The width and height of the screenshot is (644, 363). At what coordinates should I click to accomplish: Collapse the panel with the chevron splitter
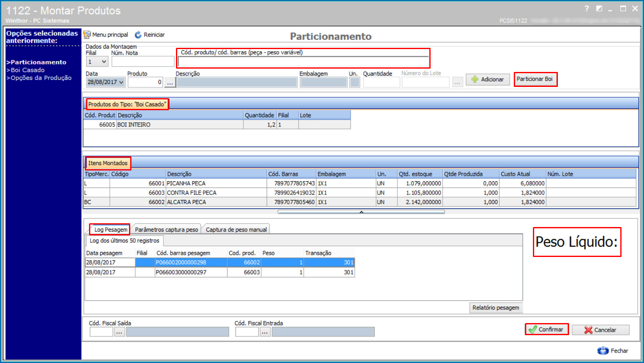tap(361, 212)
